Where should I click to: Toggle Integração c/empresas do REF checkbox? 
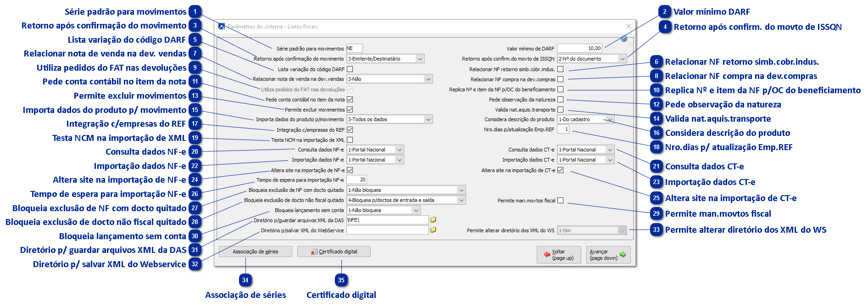click(350, 130)
